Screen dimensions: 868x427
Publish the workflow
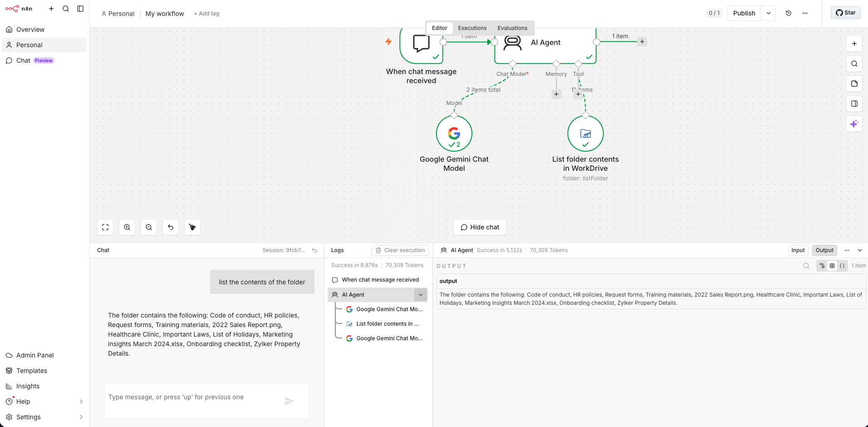coord(744,13)
